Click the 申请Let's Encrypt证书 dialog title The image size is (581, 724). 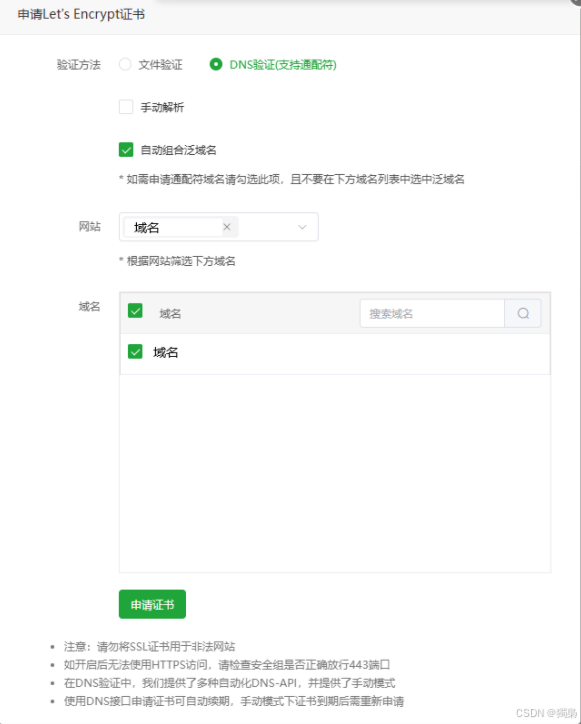pyautogui.click(x=81, y=14)
